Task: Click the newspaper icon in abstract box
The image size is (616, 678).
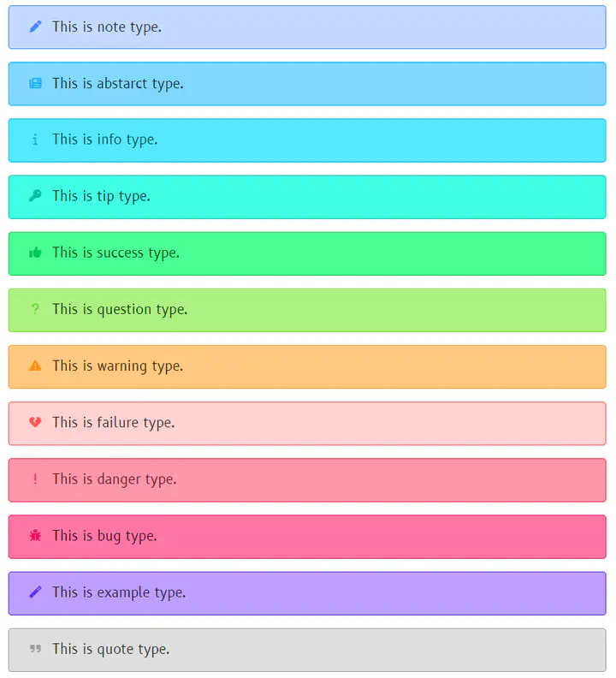Action: click(x=35, y=83)
